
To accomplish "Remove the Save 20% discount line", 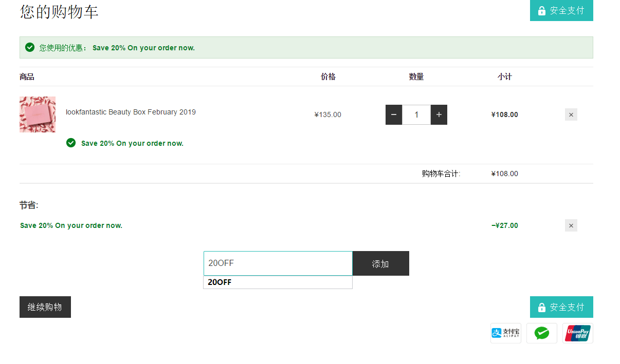I will pos(571,225).
